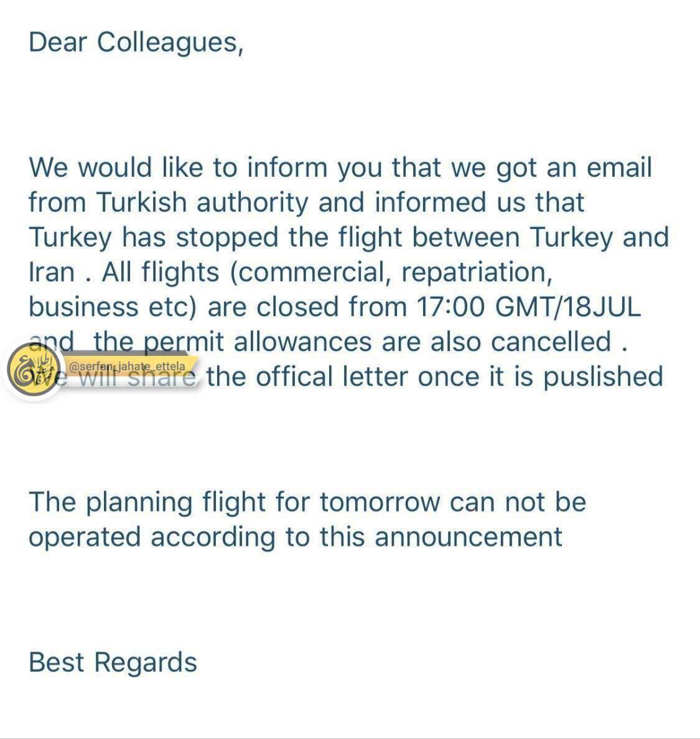700x739 pixels.
Task: Click the word "Iran" starting the fourth line
Action: coord(52,273)
